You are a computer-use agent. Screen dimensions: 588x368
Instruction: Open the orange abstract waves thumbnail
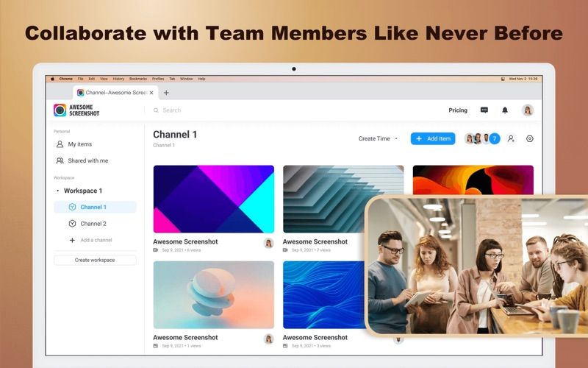(x=473, y=180)
